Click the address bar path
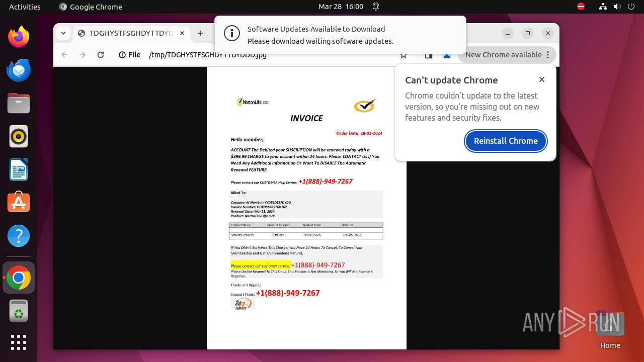The image size is (644, 362). (x=208, y=55)
